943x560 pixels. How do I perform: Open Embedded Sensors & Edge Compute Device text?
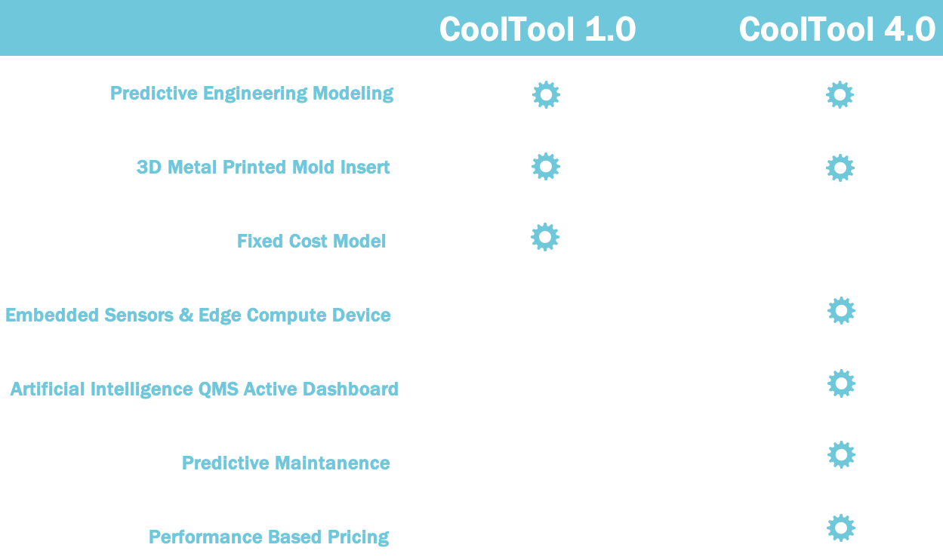[x=198, y=315]
